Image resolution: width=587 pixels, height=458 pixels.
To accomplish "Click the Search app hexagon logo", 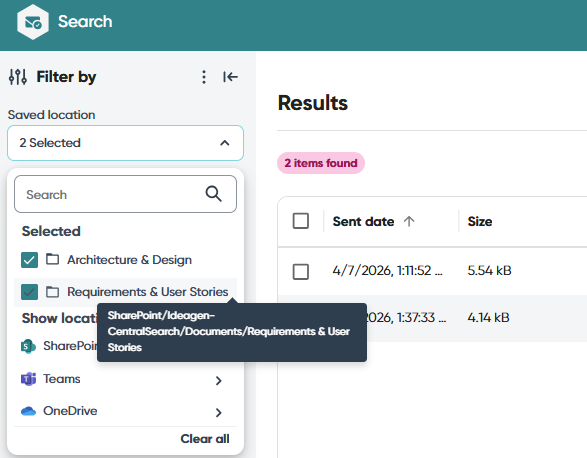I will click(33, 22).
